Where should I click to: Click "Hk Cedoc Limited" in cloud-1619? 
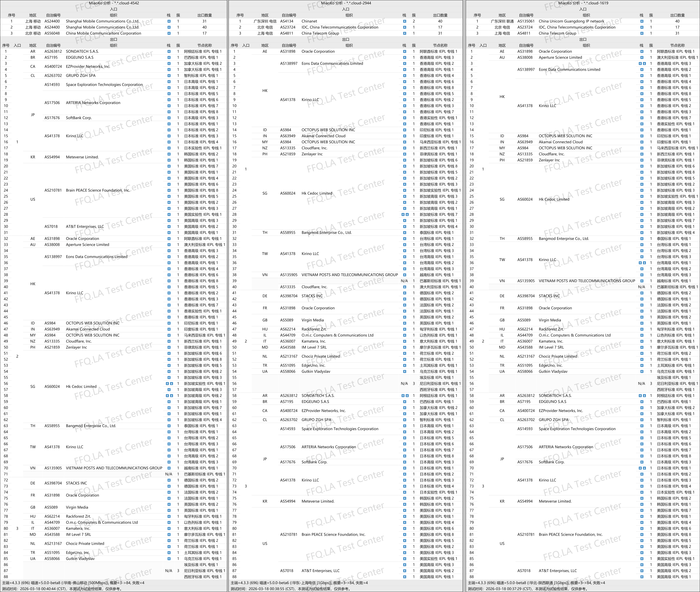tap(554, 199)
